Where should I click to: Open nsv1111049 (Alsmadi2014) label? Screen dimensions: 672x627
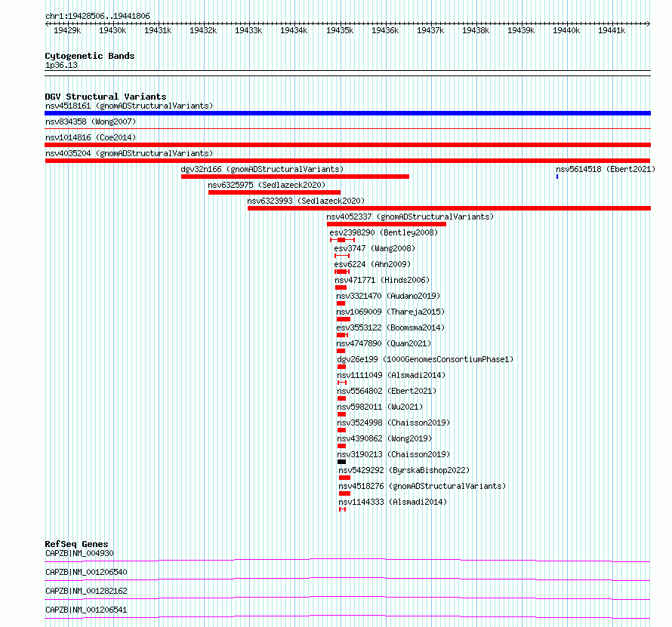pos(391,375)
